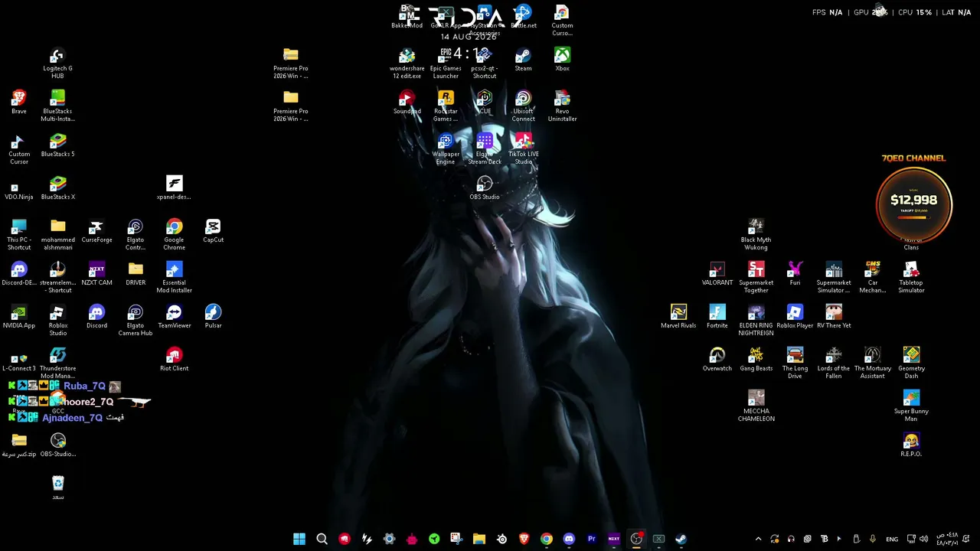Open the VDO.Ninja shortcut

click(x=19, y=188)
